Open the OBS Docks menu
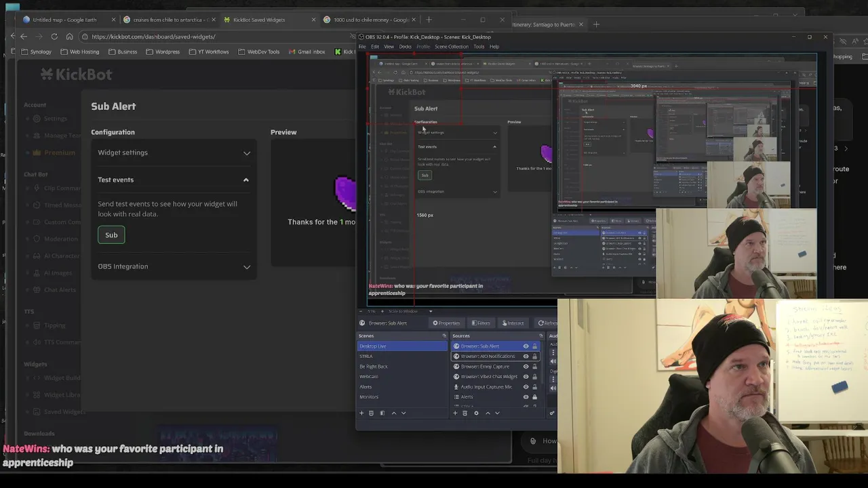 (x=406, y=47)
